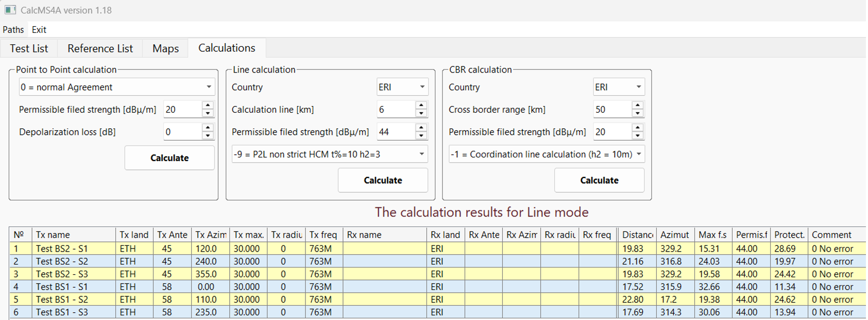
Task: Expand the '-1 = Coordination line calculation' dropdown
Action: [547, 154]
